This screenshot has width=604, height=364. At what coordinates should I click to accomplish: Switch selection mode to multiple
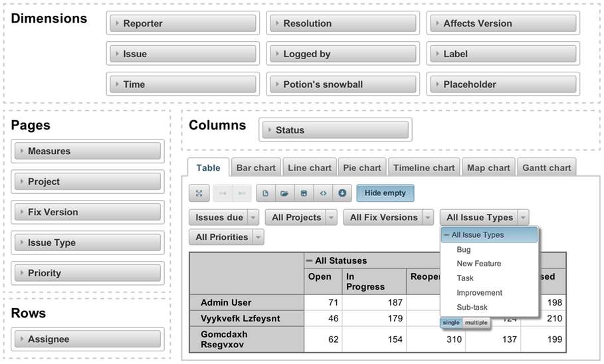(476, 323)
